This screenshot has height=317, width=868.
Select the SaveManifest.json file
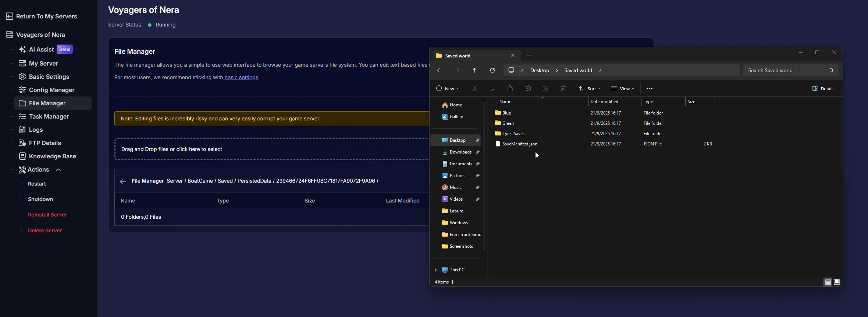pyautogui.click(x=519, y=144)
